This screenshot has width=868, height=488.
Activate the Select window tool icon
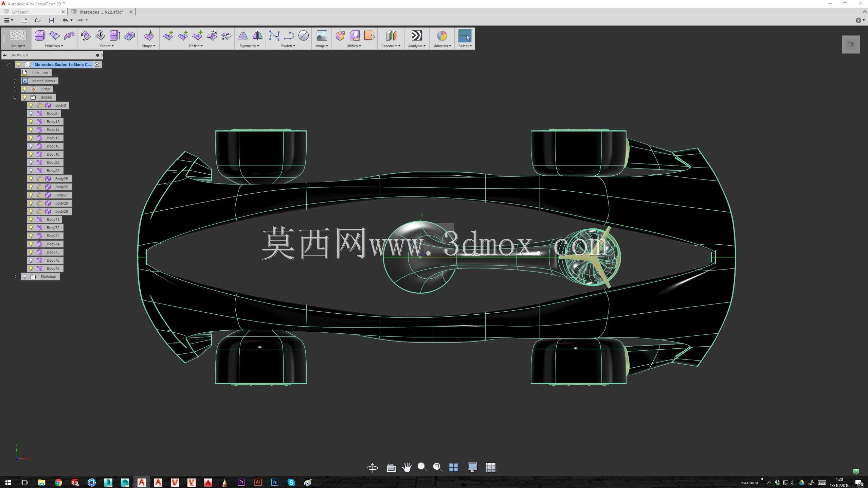click(x=465, y=36)
